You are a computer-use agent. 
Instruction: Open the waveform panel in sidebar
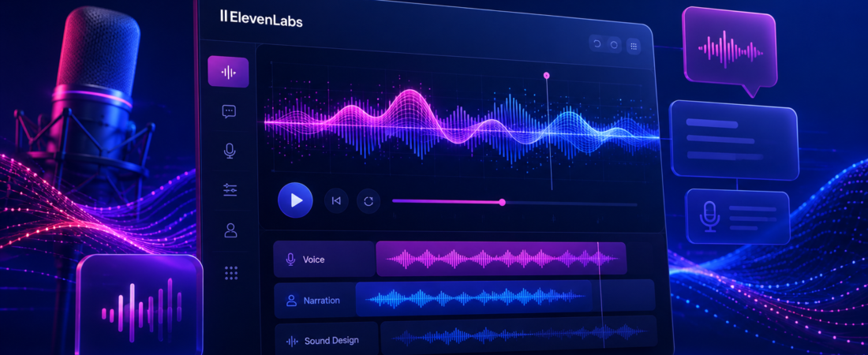228,72
